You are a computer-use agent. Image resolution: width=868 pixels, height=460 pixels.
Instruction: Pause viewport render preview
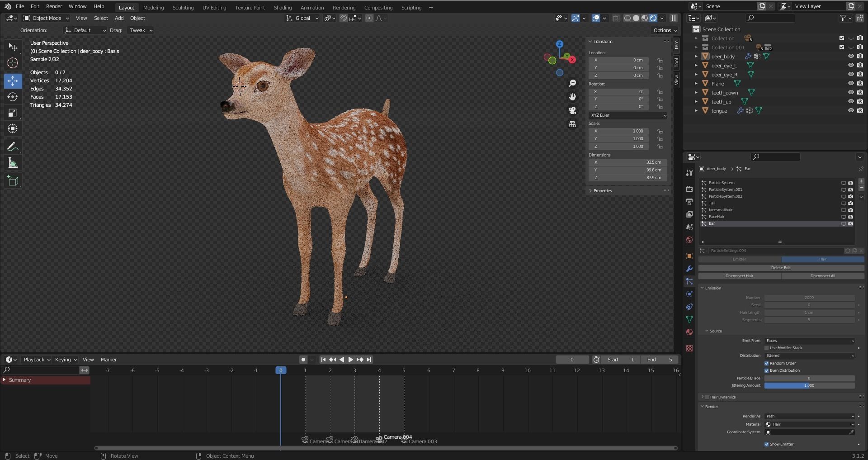pos(673,18)
